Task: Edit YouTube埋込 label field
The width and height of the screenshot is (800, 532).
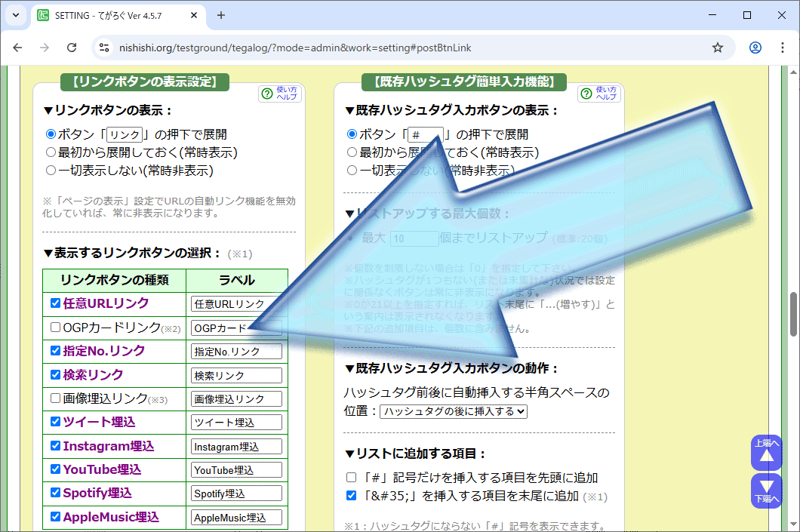Action: 237,470
